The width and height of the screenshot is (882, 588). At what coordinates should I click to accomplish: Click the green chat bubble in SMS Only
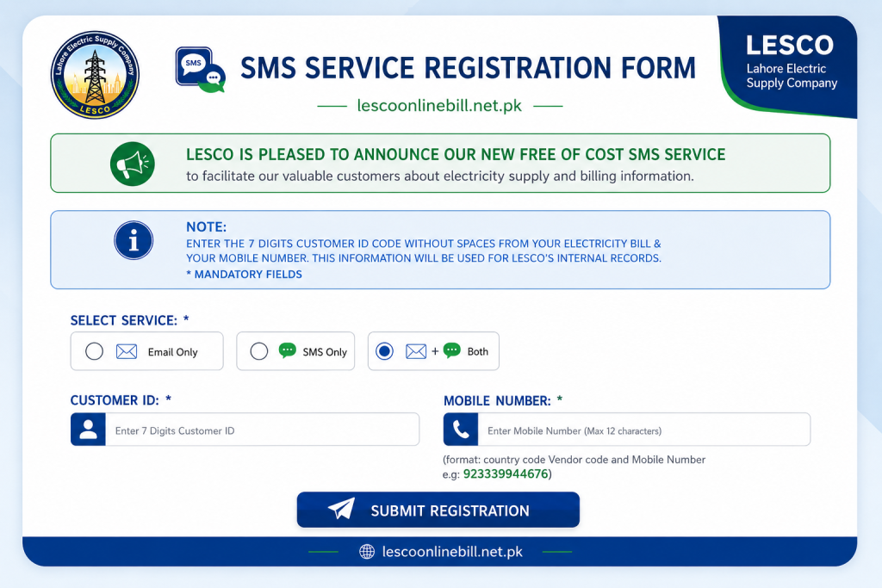pos(288,350)
